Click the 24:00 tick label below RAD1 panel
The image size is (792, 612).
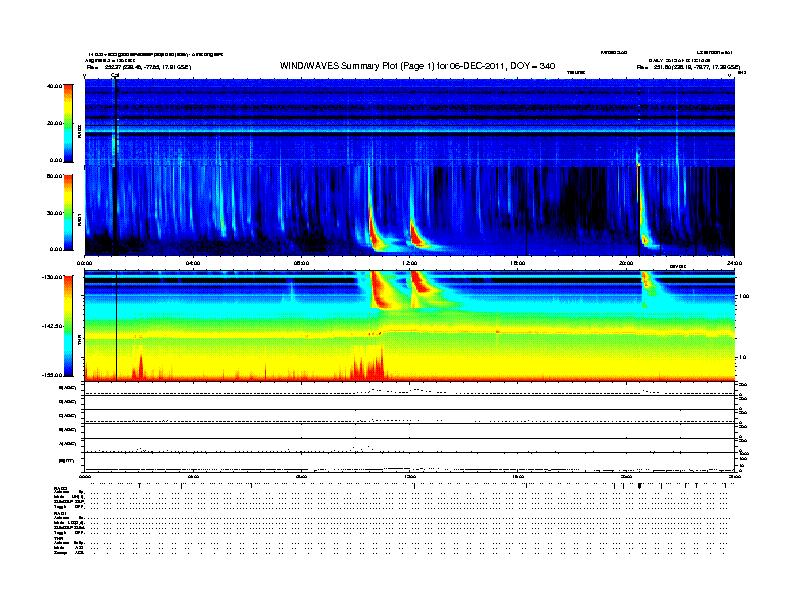734,263
